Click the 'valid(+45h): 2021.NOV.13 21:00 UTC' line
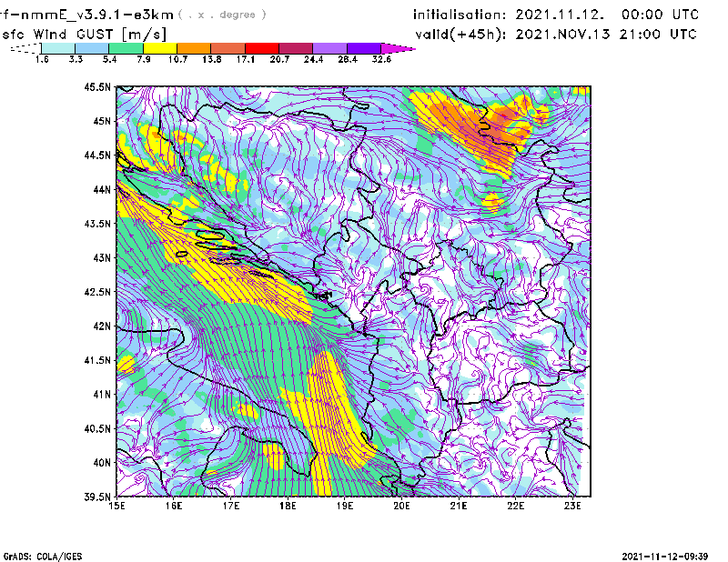 556,35
